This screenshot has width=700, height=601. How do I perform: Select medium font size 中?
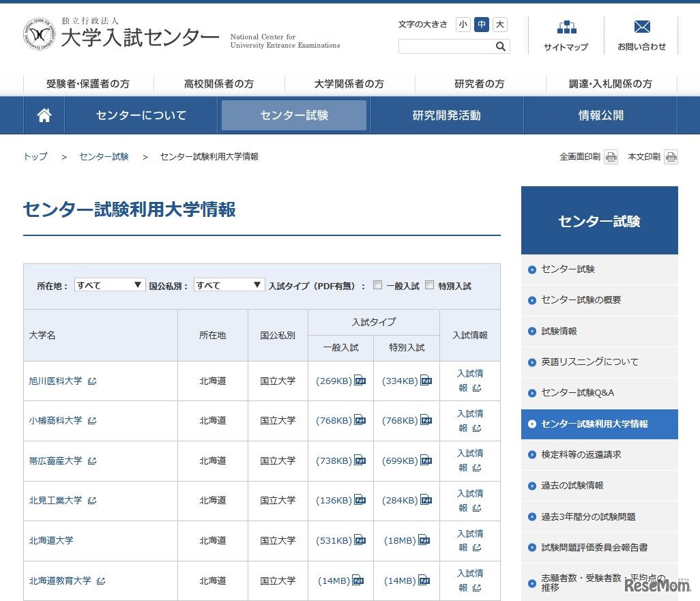pos(481,24)
